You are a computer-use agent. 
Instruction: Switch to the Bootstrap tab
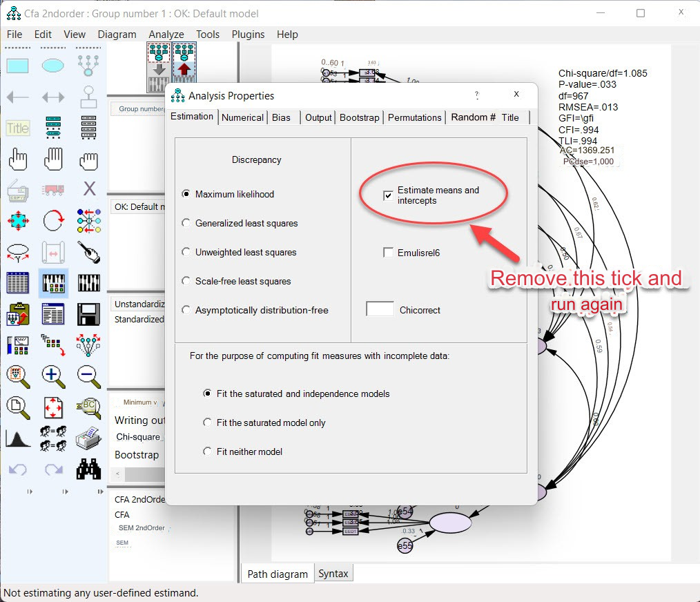(359, 117)
